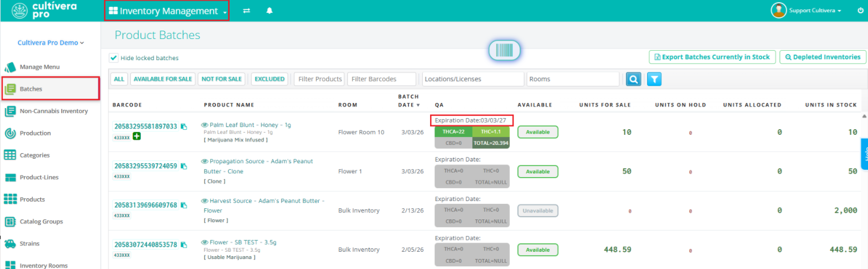Click Export Batches Currently in Stock
The height and width of the screenshot is (269, 868).
(712, 57)
